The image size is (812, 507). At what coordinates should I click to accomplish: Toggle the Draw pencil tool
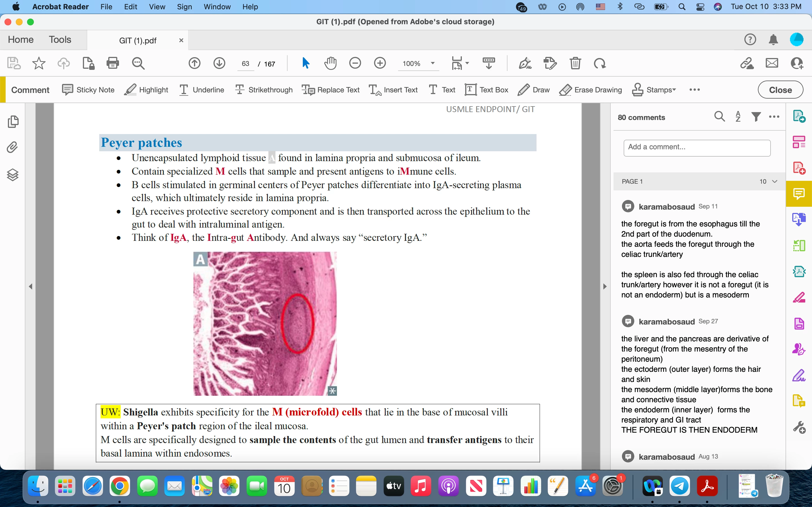click(x=533, y=90)
